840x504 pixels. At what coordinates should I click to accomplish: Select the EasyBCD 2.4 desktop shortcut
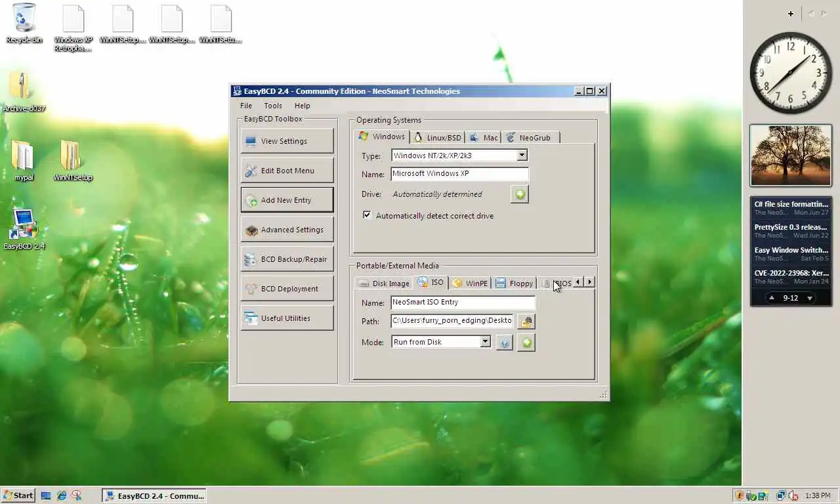pyautogui.click(x=24, y=229)
